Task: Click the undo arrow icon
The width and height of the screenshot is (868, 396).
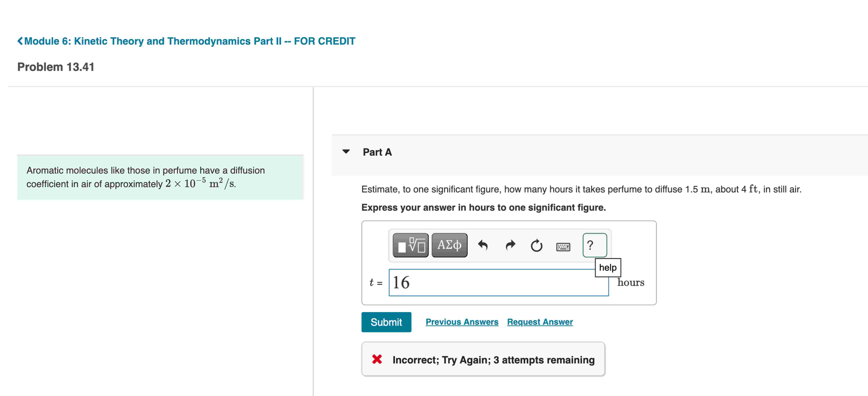Action: pos(483,245)
